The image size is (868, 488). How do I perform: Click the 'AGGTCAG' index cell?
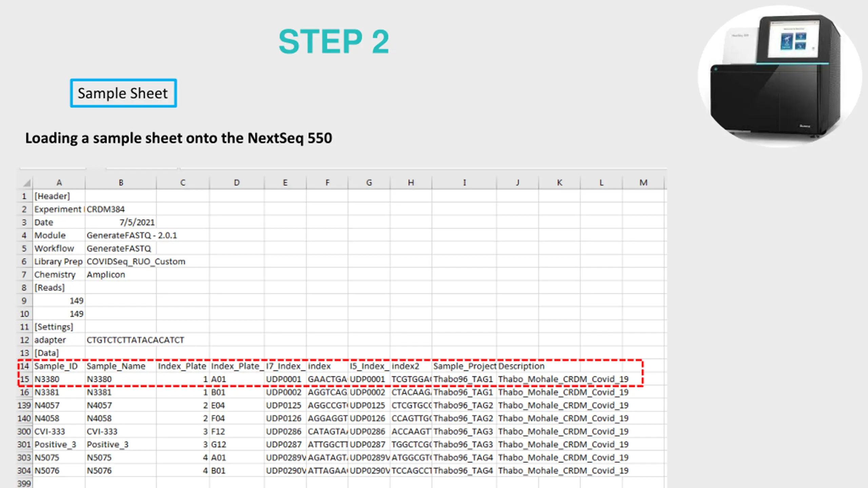coord(327,392)
